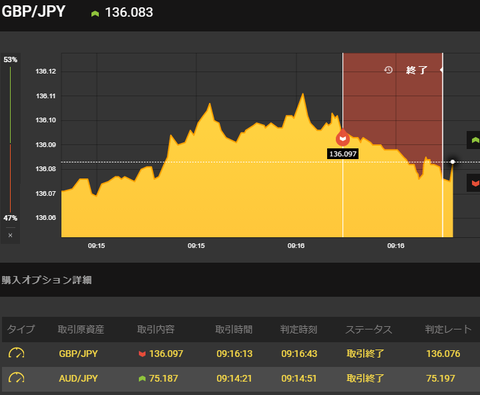Open the 購入オプション詳細 section
Screen dimensions: 480x395
tap(47, 280)
